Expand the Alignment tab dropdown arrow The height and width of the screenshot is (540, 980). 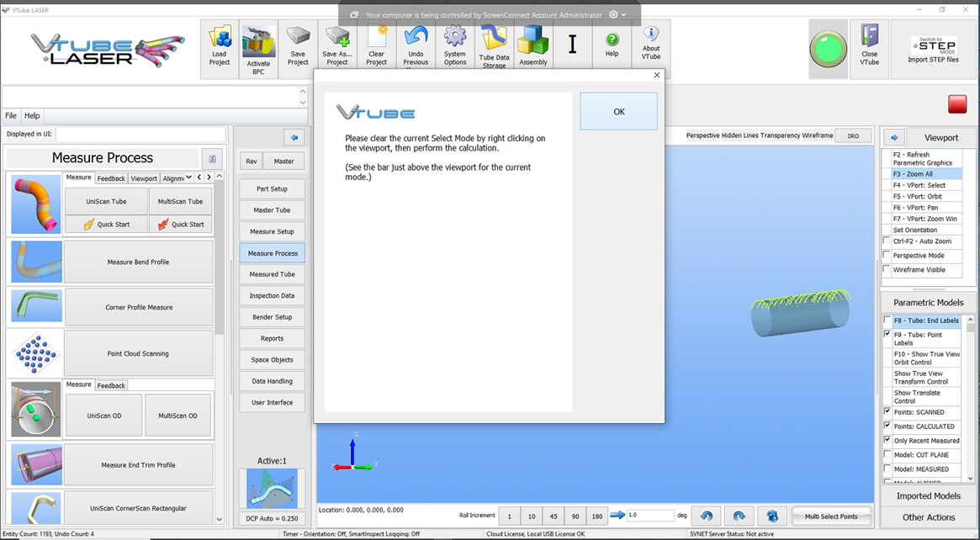[x=188, y=177]
